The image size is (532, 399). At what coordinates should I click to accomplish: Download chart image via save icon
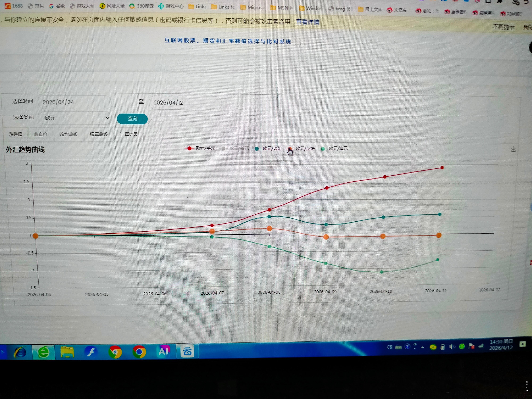tap(513, 149)
